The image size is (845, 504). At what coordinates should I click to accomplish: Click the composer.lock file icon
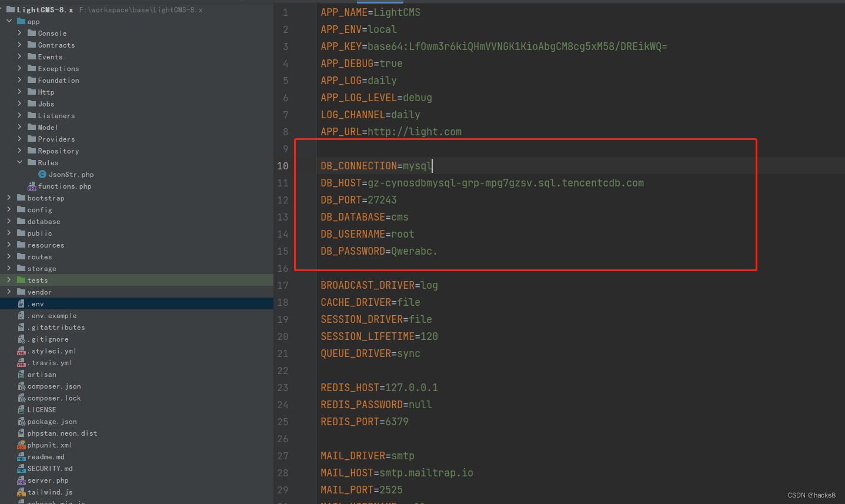point(21,398)
